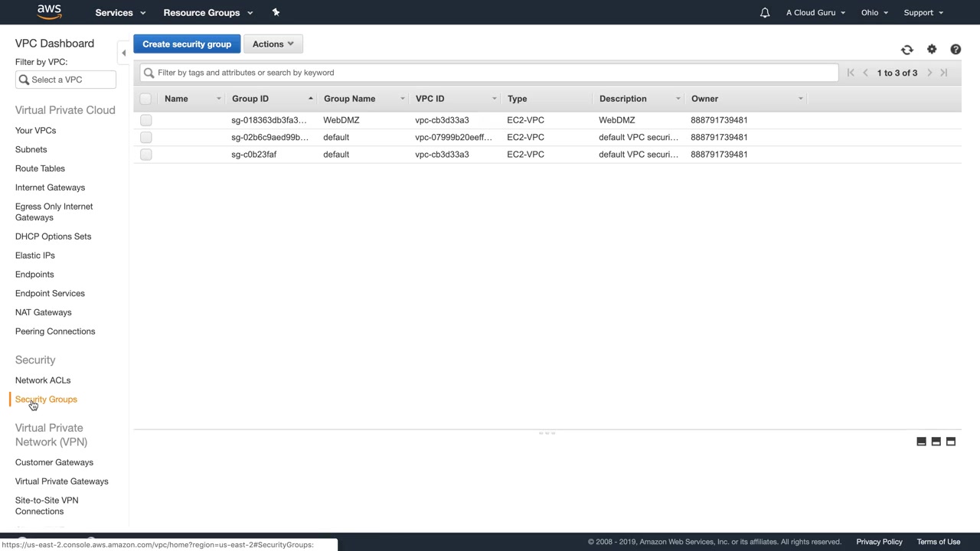
Task: Open the Services dropdown menu
Action: pos(119,12)
